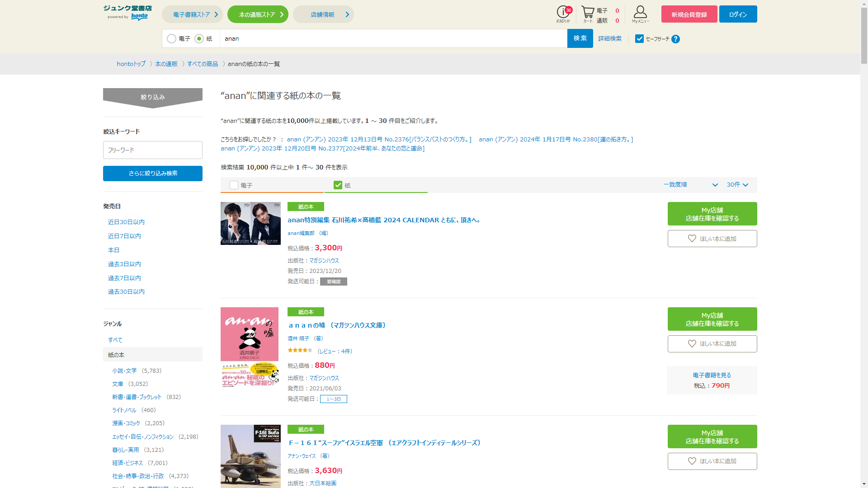The image size is (868, 488).
Task: Open the 店舗情報 tab
Action: [323, 14]
